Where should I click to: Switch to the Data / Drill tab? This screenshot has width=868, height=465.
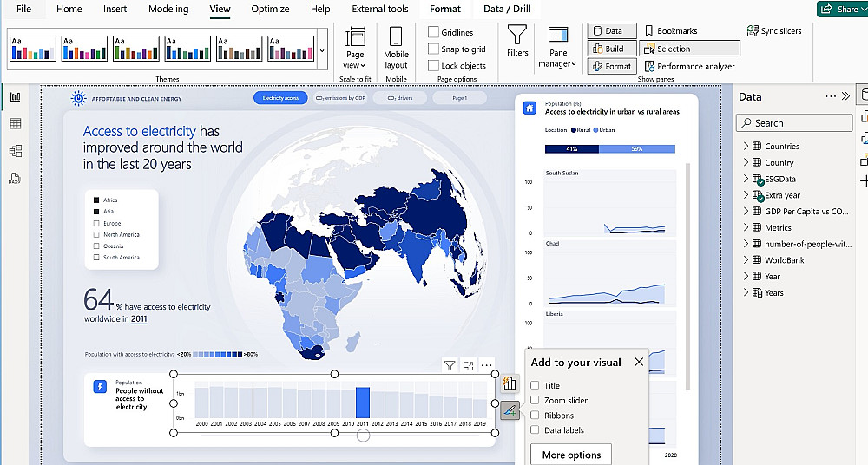click(507, 9)
